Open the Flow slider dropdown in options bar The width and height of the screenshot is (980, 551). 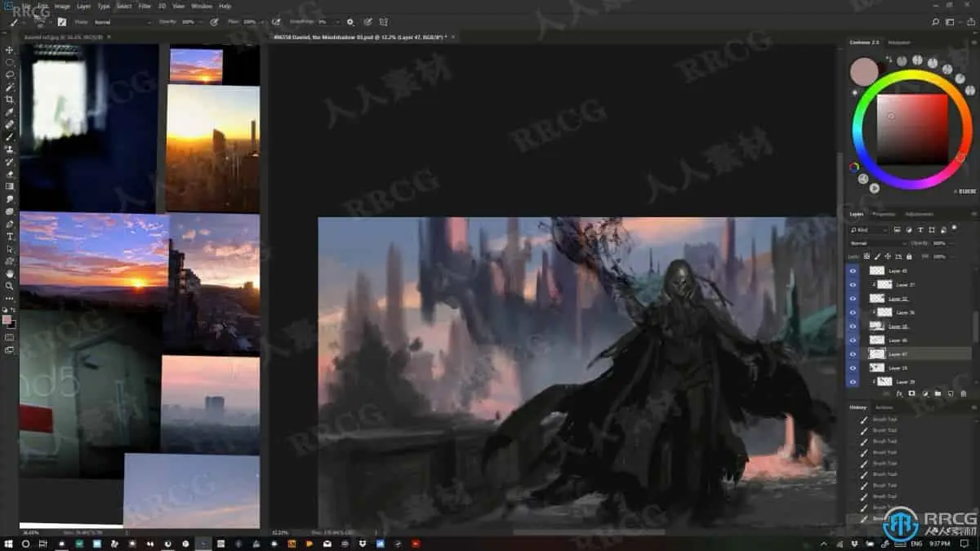(263, 22)
